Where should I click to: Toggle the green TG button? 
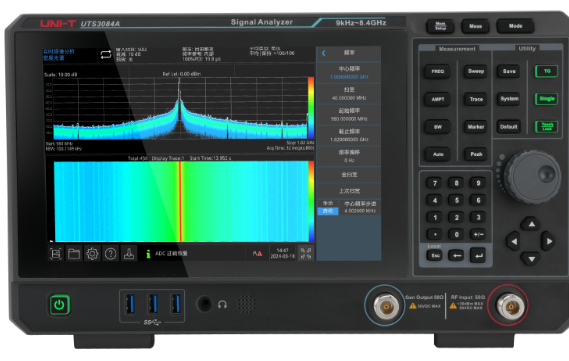click(x=547, y=71)
